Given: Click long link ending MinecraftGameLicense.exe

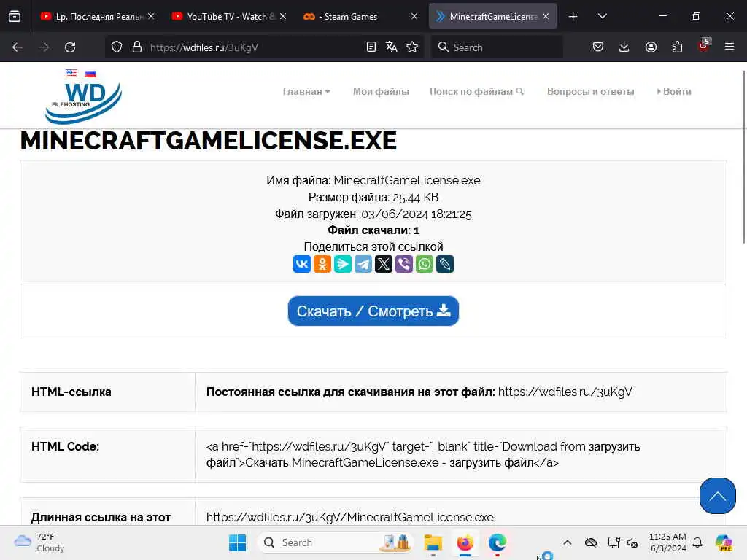Looking at the screenshot, I should point(349,517).
